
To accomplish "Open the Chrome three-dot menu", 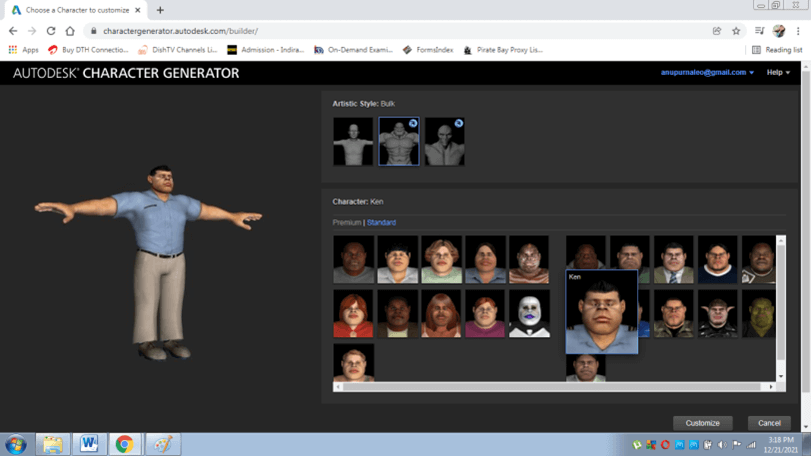I will [x=798, y=31].
